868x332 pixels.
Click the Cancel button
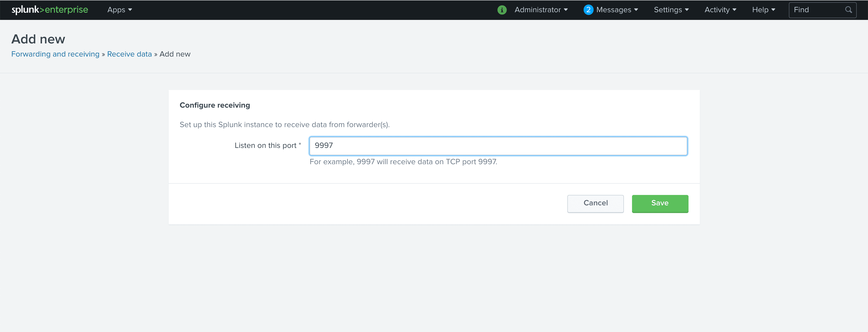pos(595,203)
